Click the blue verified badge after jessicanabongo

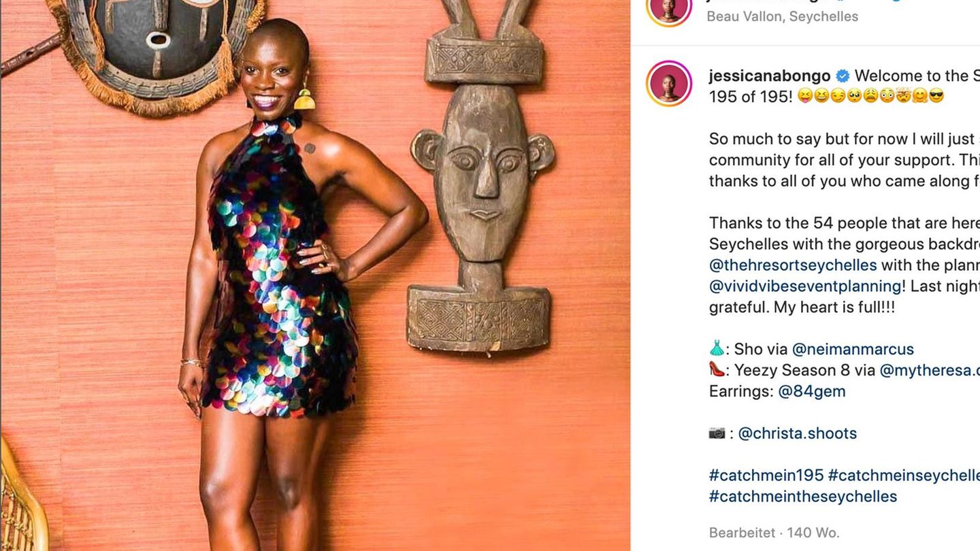[x=843, y=76]
